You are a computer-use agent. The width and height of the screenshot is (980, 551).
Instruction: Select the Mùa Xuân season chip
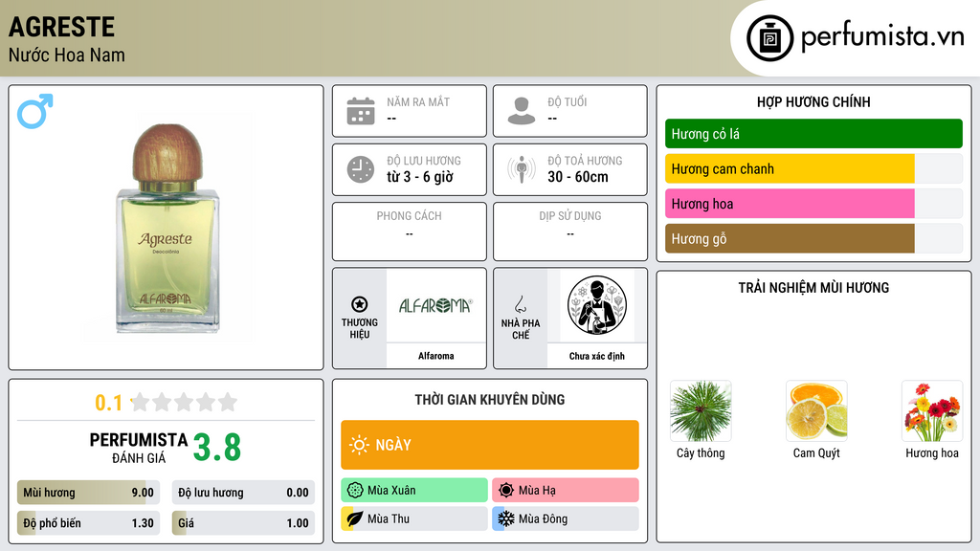414,491
